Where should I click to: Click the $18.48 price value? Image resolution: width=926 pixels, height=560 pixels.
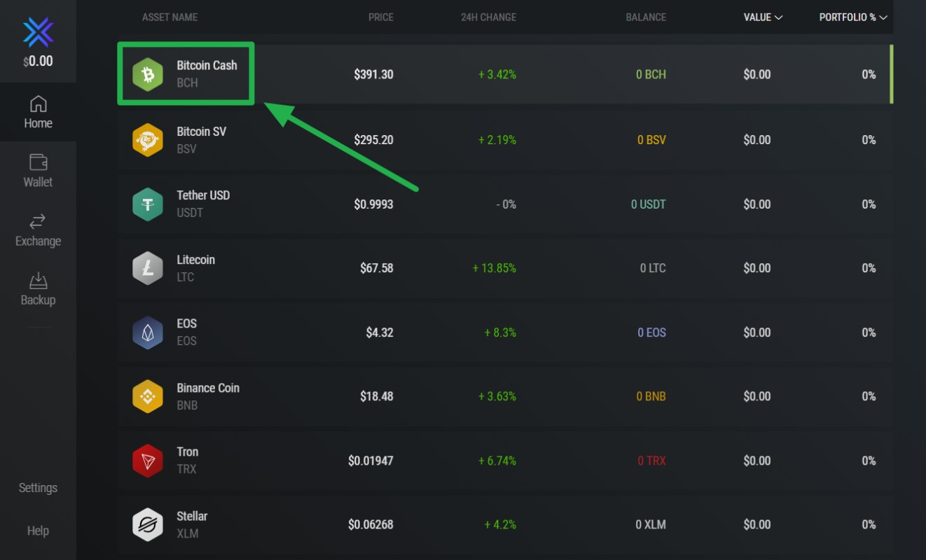pos(377,396)
